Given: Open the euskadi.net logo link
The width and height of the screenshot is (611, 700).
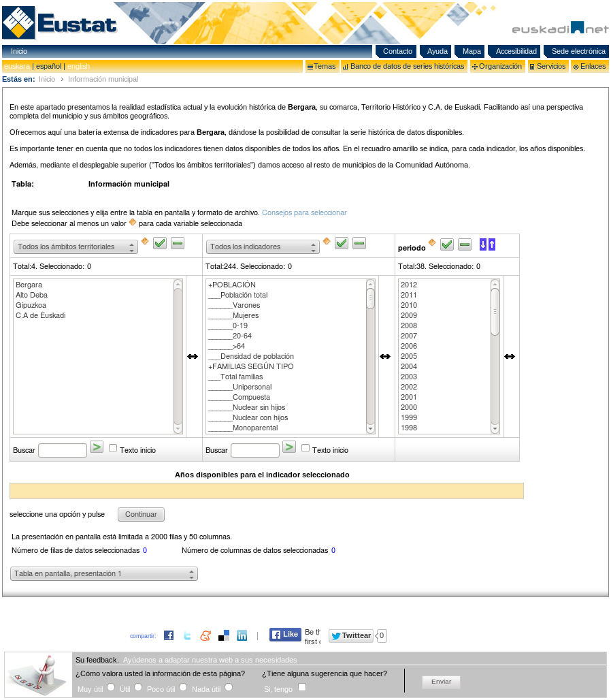Looking at the screenshot, I should tap(560, 28).
